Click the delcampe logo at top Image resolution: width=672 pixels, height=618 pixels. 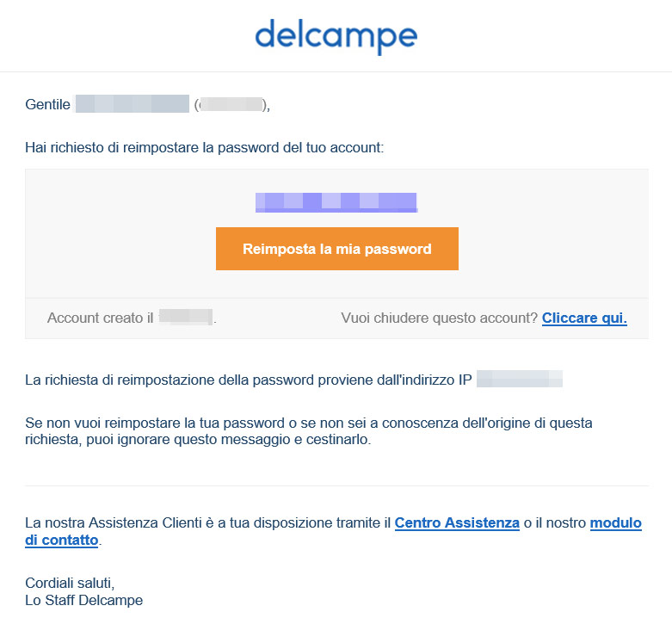point(336,37)
